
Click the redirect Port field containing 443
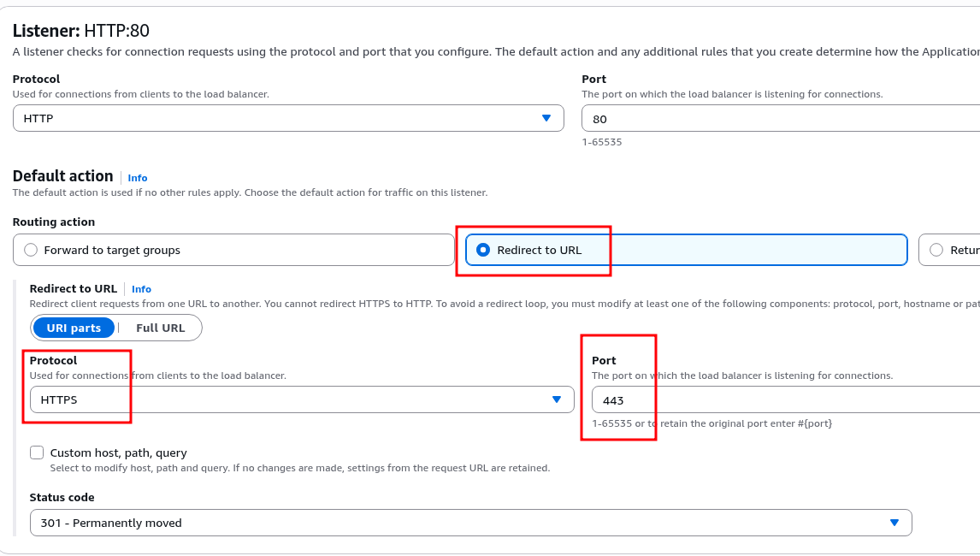point(782,400)
